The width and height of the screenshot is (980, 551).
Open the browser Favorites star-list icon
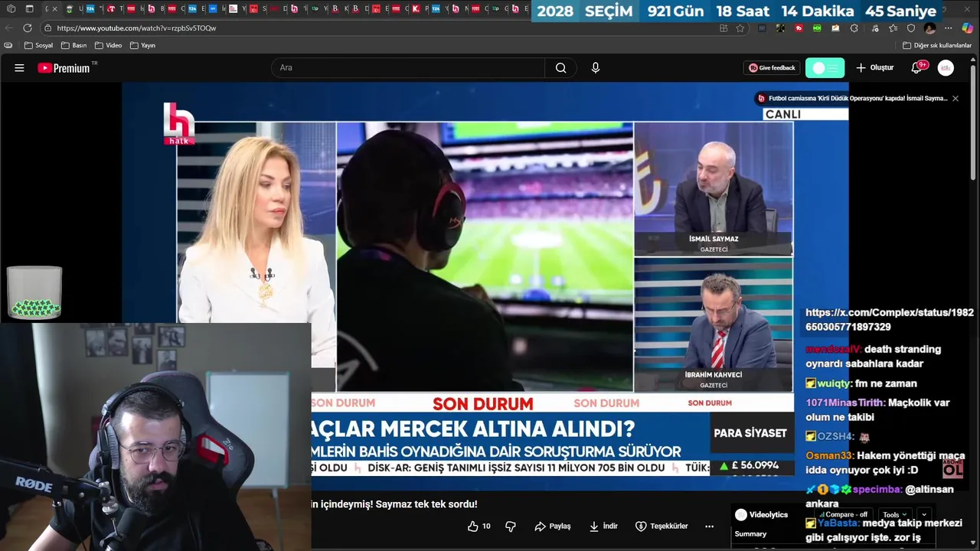[893, 28]
